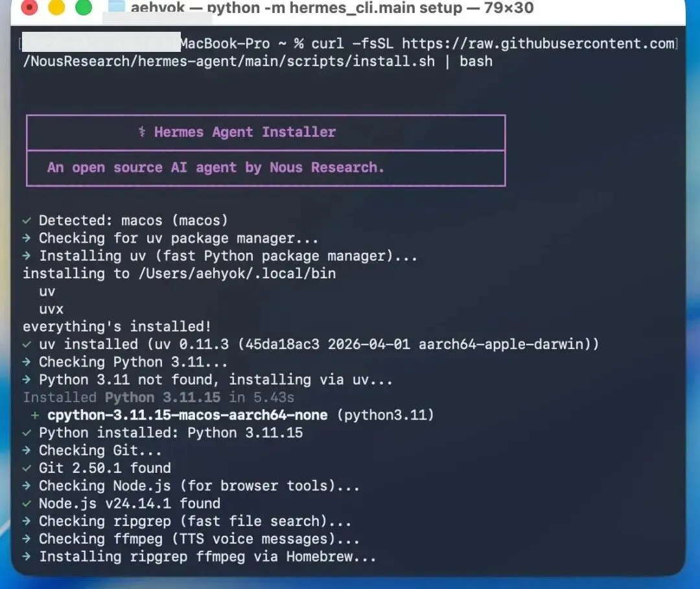The image size is (700, 589).
Task: Click 'An open source AI agent by Nous Research.'
Action: coord(216,167)
